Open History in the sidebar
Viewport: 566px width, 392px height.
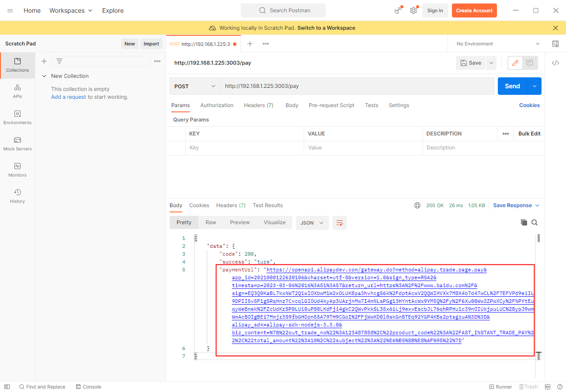pos(17,196)
